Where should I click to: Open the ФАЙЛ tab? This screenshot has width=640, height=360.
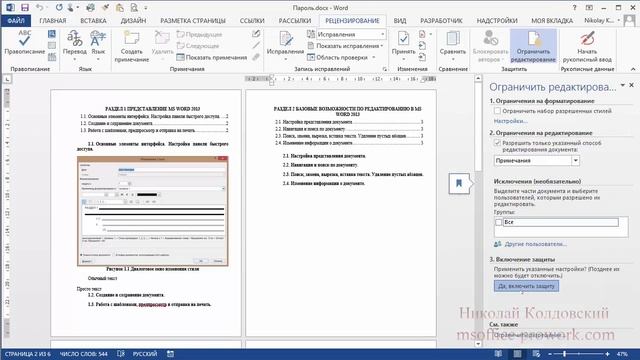(16, 20)
